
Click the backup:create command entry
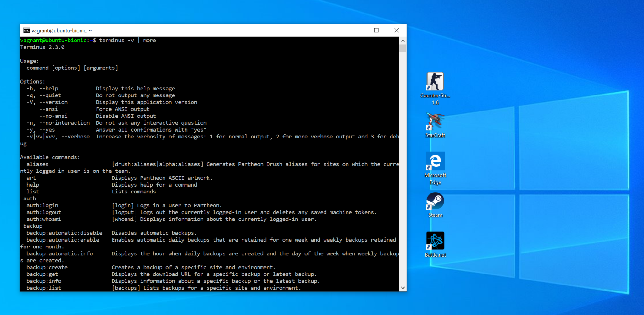pyautogui.click(x=47, y=267)
